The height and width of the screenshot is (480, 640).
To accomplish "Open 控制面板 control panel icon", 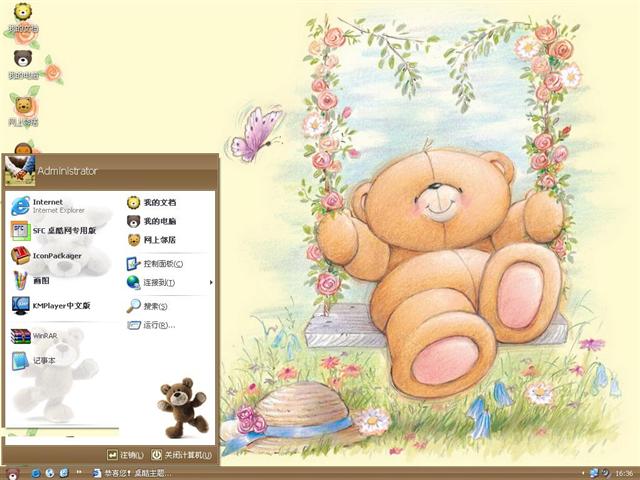I will pyautogui.click(x=133, y=264).
